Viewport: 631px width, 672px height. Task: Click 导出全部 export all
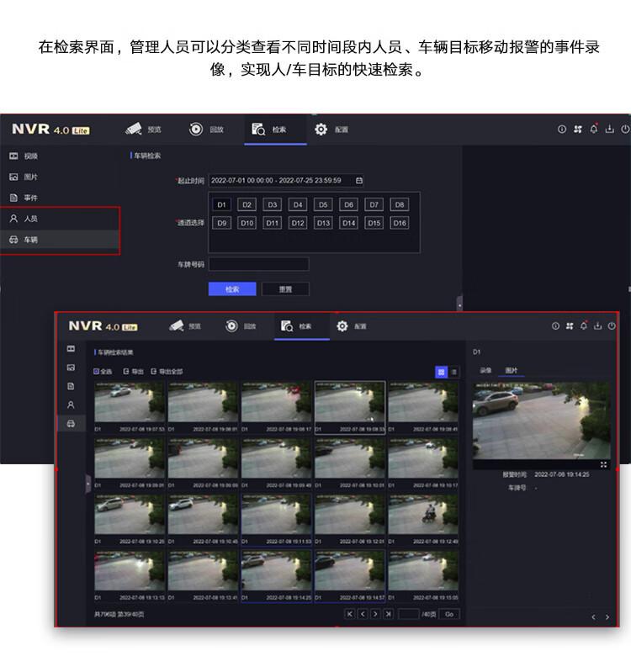(x=167, y=371)
